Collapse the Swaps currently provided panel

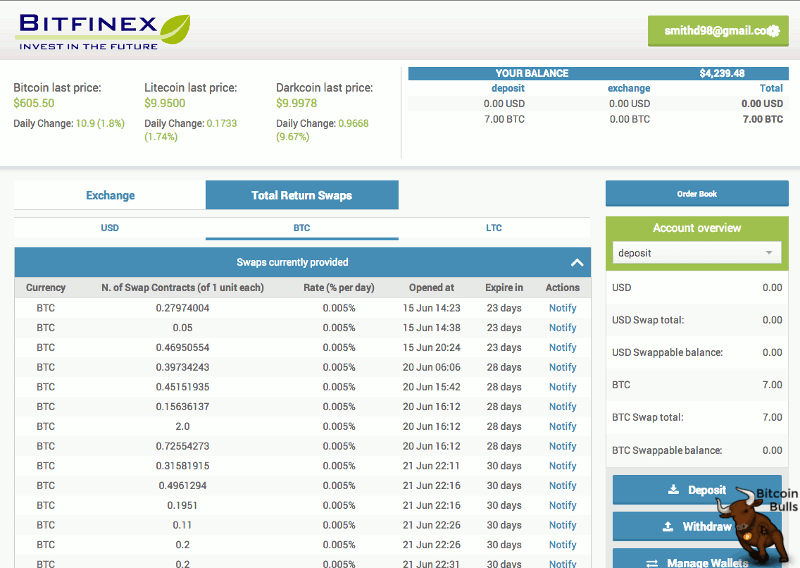[577, 262]
